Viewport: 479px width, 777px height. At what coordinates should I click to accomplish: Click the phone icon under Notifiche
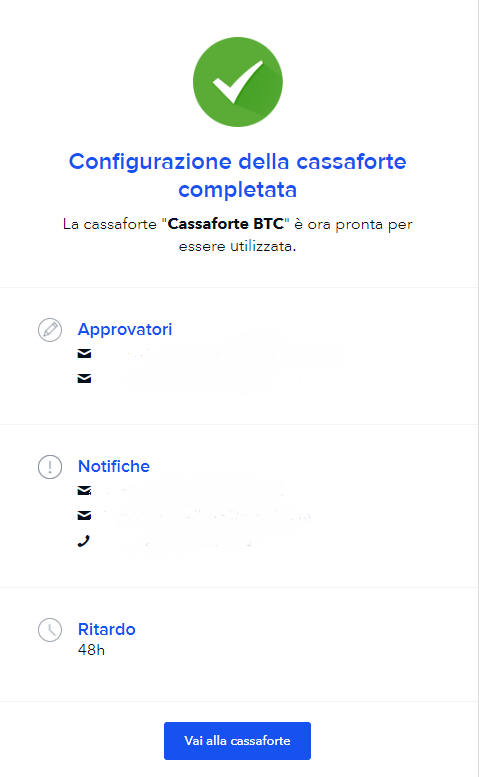pyautogui.click(x=84, y=541)
